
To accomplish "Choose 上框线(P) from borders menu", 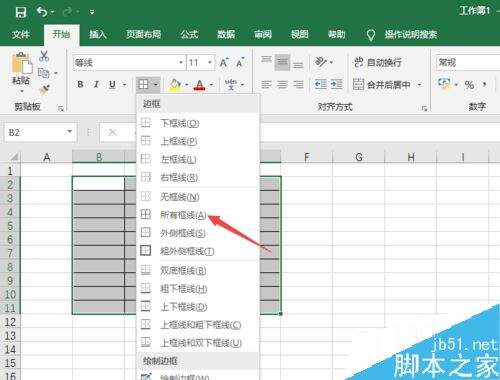I will 198,141.
